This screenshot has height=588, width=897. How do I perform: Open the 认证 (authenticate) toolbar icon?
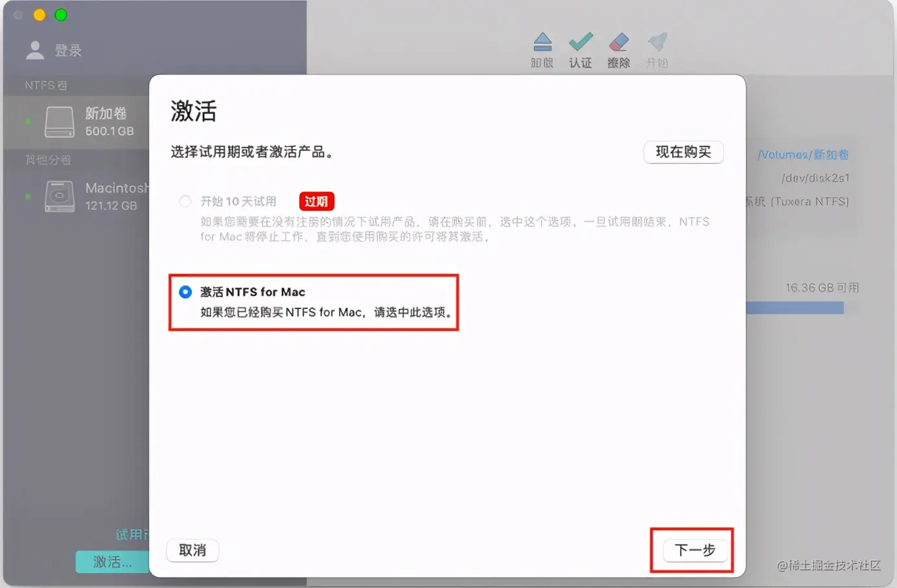click(580, 49)
